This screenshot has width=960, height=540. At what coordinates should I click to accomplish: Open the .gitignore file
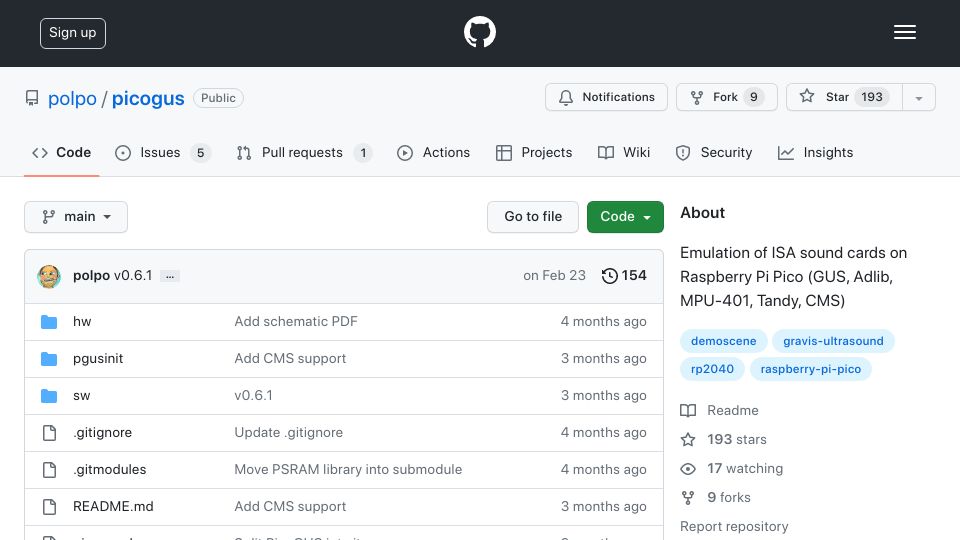(x=102, y=433)
